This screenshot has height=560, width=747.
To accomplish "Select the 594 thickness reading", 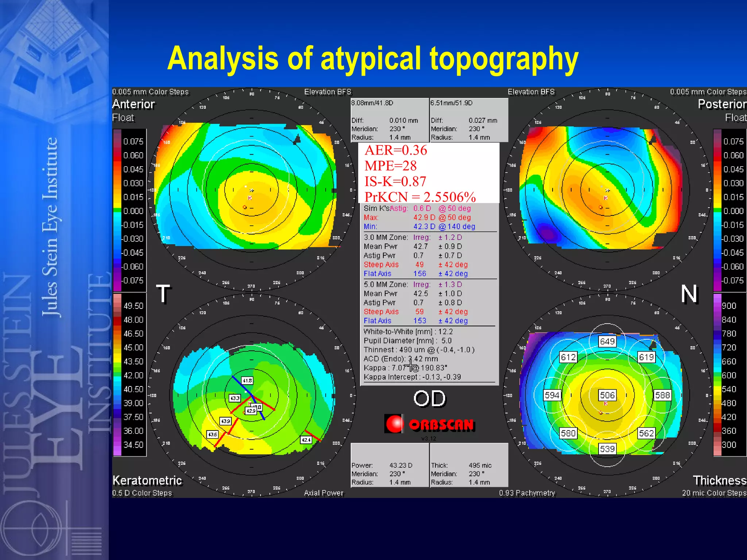I will (x=552, y=395).
